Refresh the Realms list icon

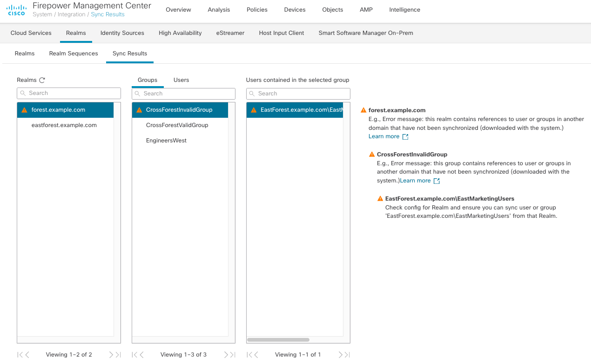42,80
